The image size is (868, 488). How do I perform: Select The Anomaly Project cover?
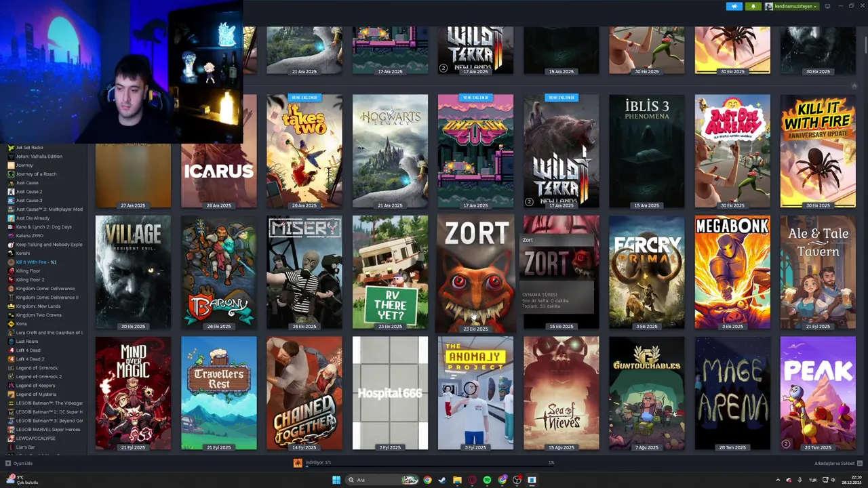(475, 393)
